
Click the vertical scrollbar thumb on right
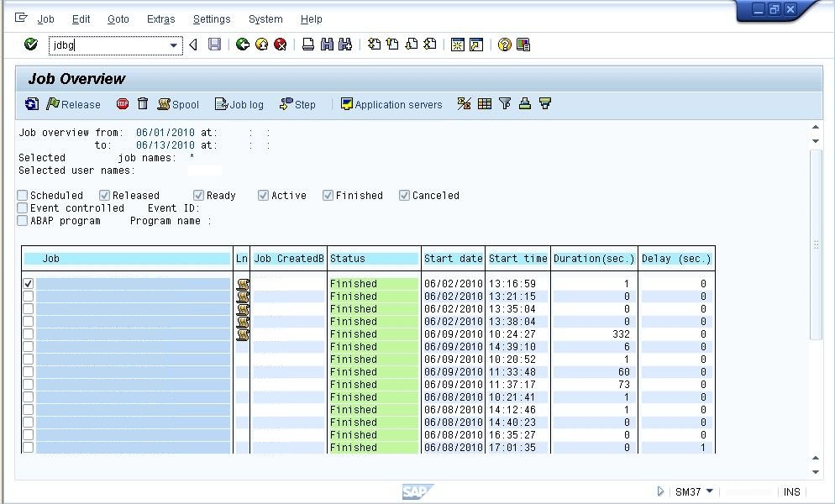click(x=816, y=244)
